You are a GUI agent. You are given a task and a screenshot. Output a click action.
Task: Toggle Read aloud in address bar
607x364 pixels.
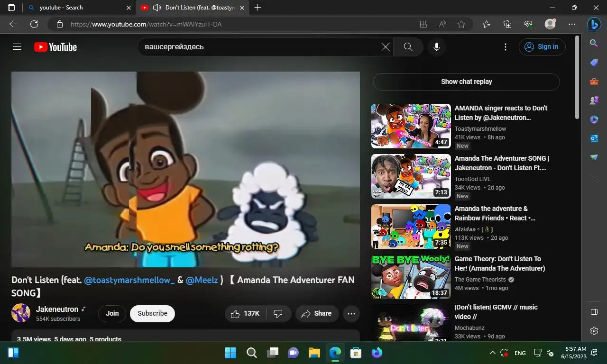(442, 24)
